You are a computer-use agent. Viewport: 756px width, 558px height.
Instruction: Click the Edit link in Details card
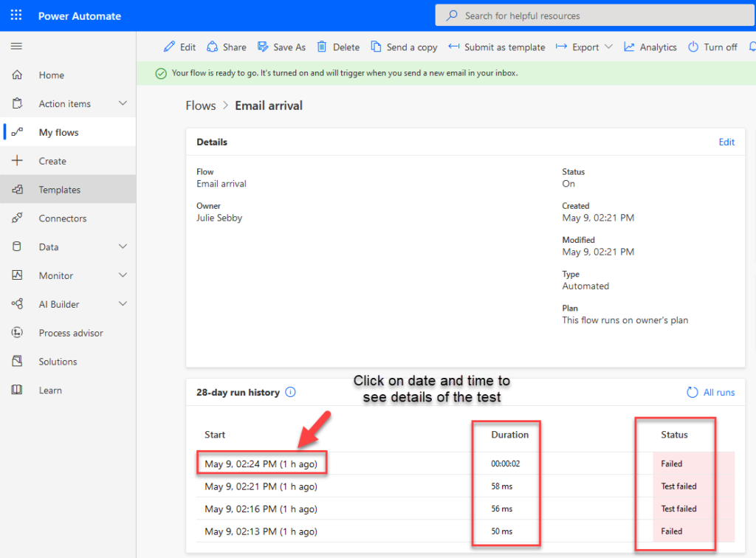(726, 142)
